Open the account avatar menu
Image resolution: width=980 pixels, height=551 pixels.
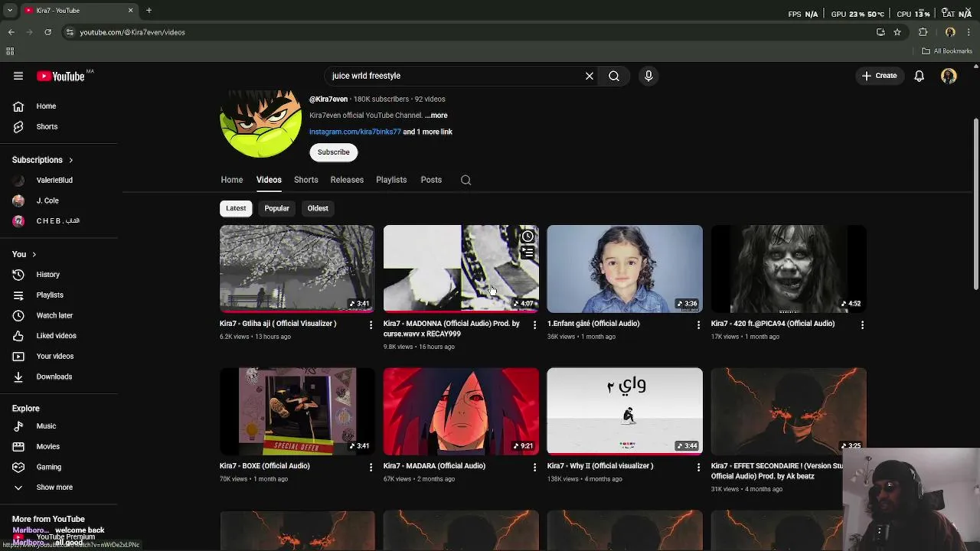pos(949,76)
